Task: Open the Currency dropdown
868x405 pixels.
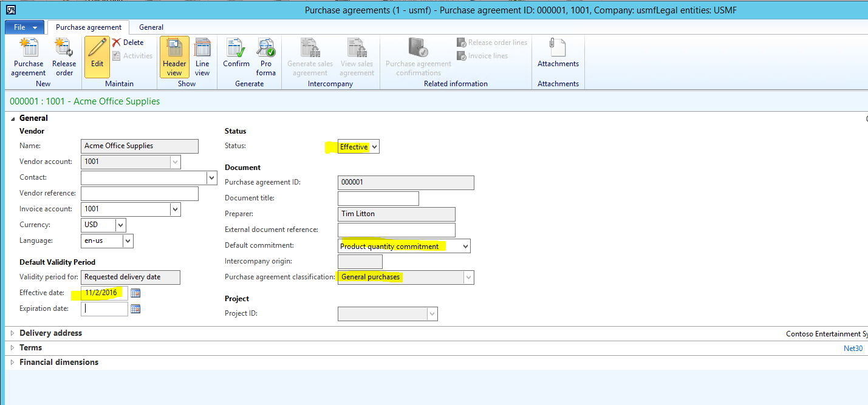Action: click(x=120, y=225)
